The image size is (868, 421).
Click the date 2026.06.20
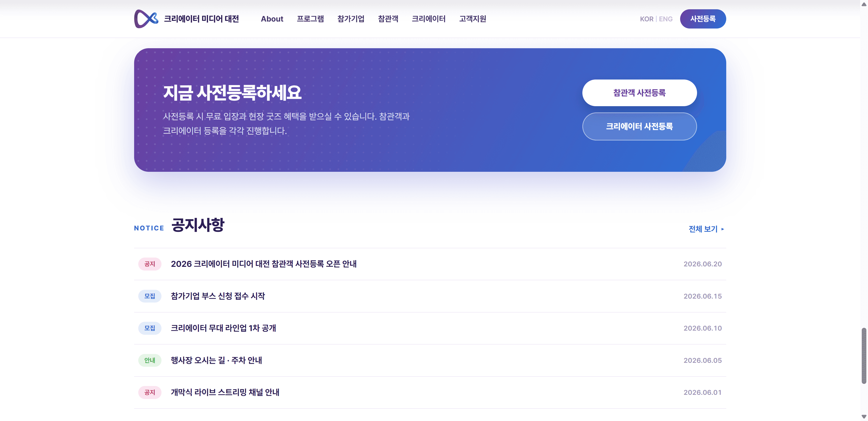point(703,264)
